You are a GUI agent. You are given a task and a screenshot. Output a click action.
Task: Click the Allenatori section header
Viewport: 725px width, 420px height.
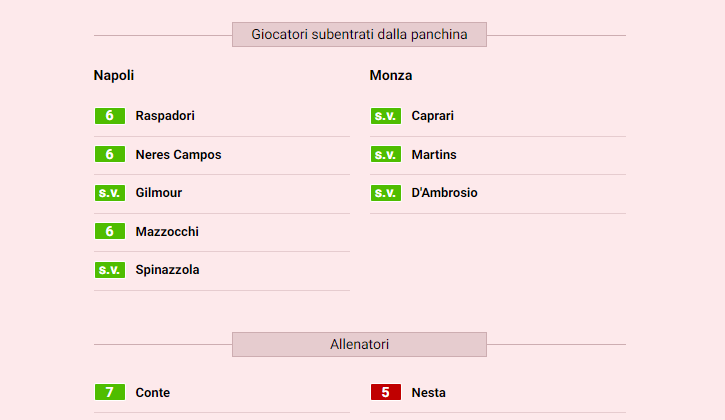(x=359, y=345)
